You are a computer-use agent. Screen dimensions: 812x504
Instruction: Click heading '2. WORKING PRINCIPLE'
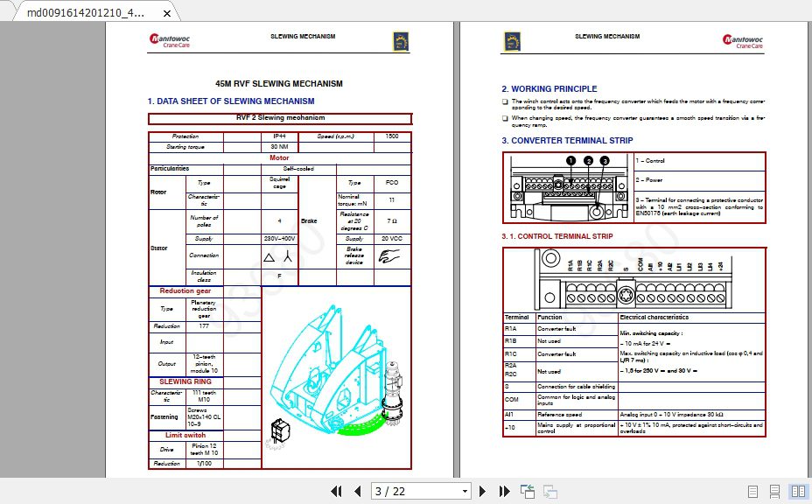point(549,88)
